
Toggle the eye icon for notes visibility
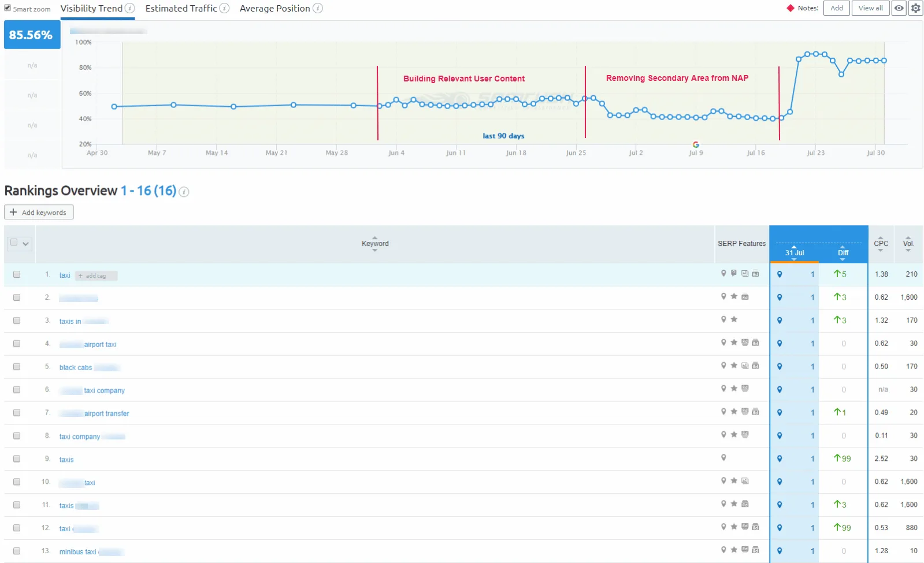click(x=899, y=8)
